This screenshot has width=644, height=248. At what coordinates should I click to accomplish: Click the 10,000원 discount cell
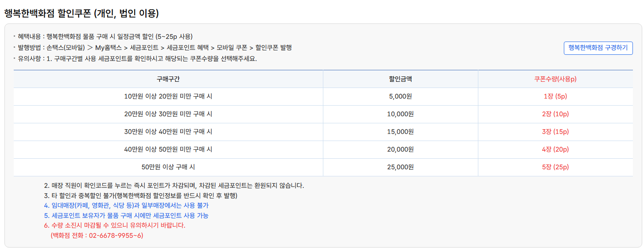pos(400,114)
